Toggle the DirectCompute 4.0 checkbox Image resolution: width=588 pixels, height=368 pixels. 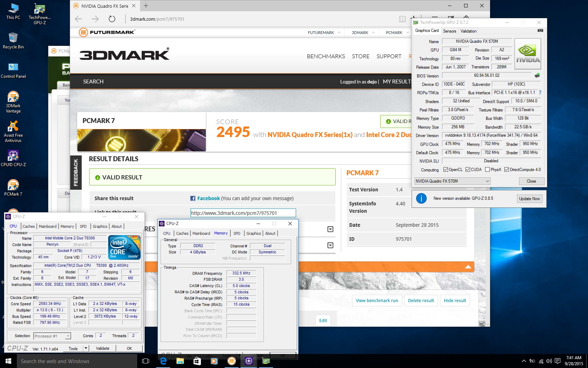click(x=506, y=170)
